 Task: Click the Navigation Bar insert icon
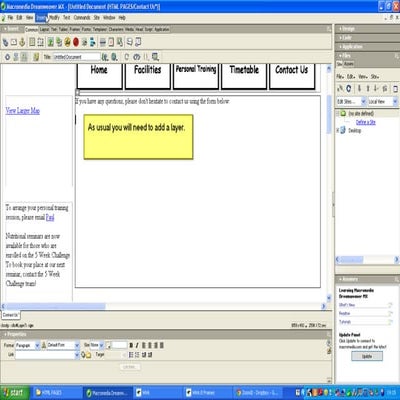point(93,42)
